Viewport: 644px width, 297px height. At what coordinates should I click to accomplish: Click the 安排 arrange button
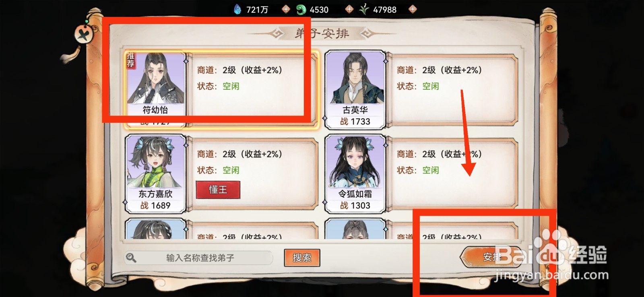click(x=492, y=257)
